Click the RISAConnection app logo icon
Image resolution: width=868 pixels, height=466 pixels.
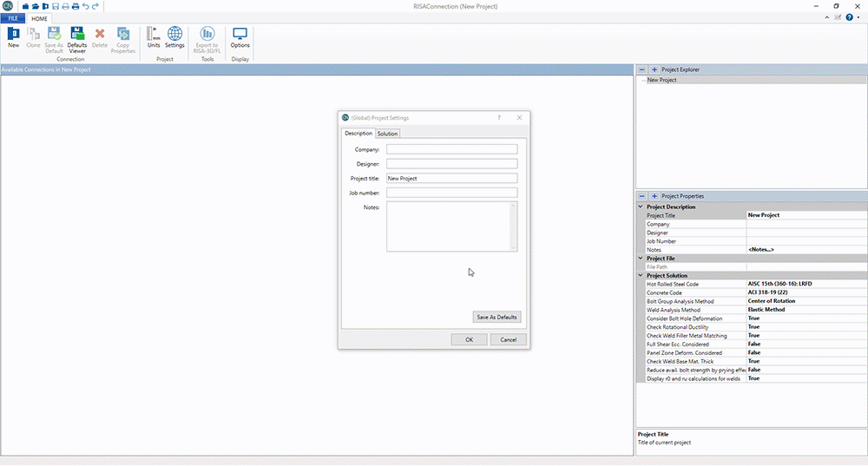pos(8,6)
